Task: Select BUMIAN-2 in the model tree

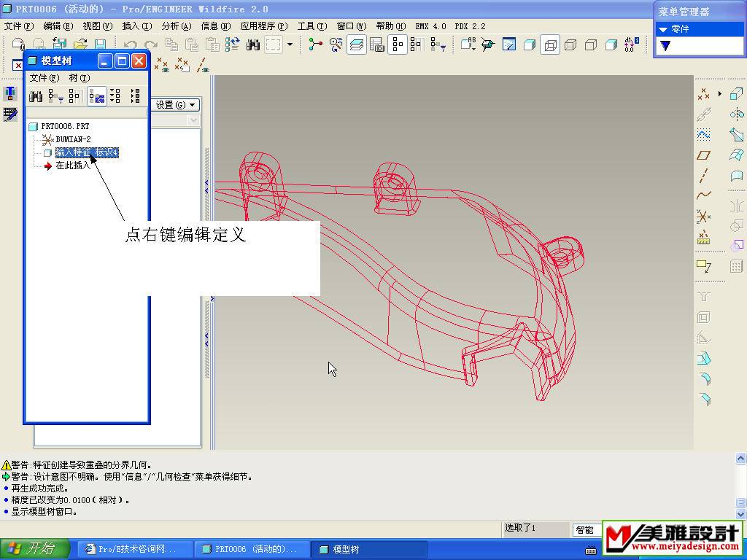Action: (73, 139)
